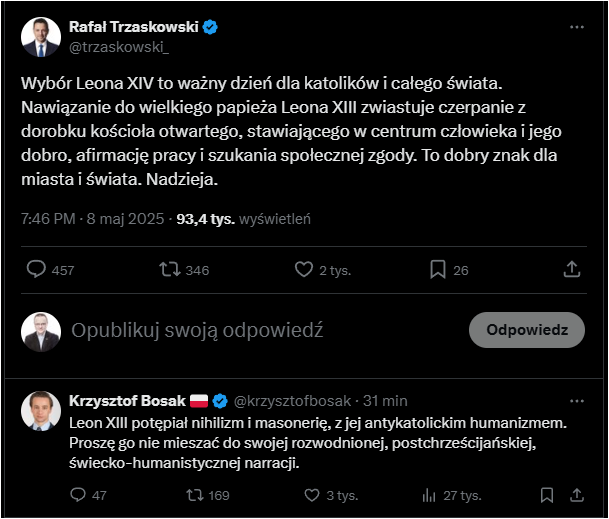Open the more options menu on Bosak's reply
609x519 pixels.
pos(577,401)
